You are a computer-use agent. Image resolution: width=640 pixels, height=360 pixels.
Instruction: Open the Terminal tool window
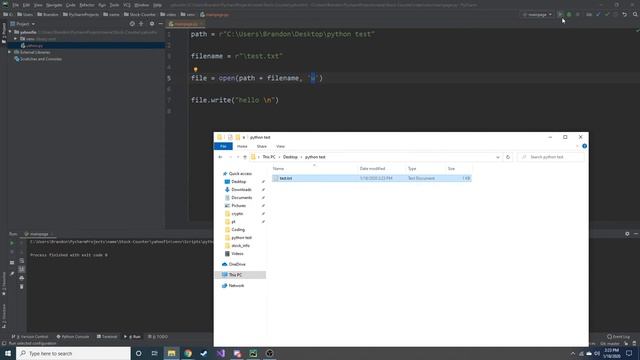(107, 337)
